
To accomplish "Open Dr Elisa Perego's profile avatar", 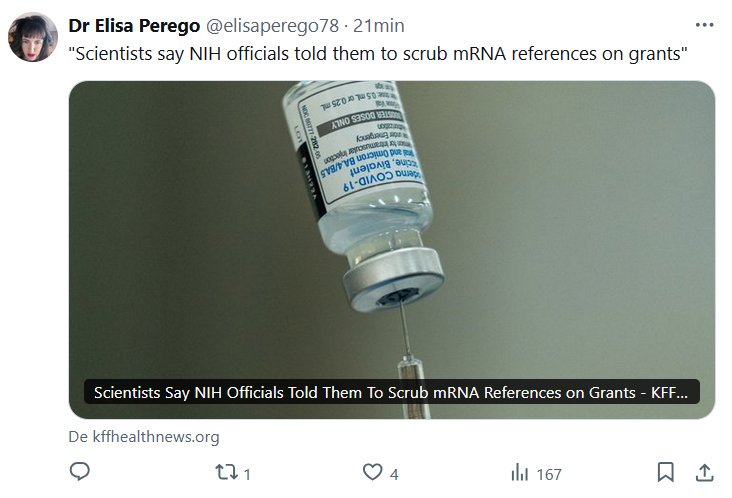I will click(x=32, y=37).
